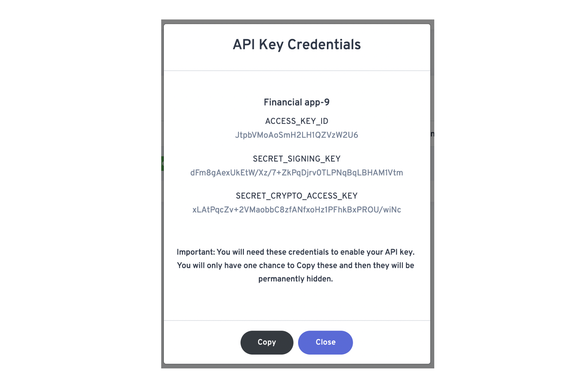The image size is (588, 386).
Task: Click the Copy button
Action: pos(267,342)
